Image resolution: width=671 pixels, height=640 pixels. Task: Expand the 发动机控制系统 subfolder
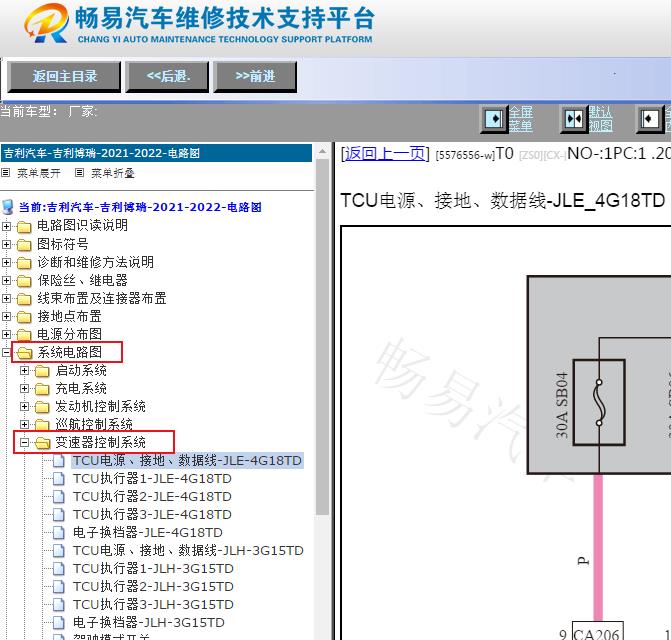click(x=24, y=406)
